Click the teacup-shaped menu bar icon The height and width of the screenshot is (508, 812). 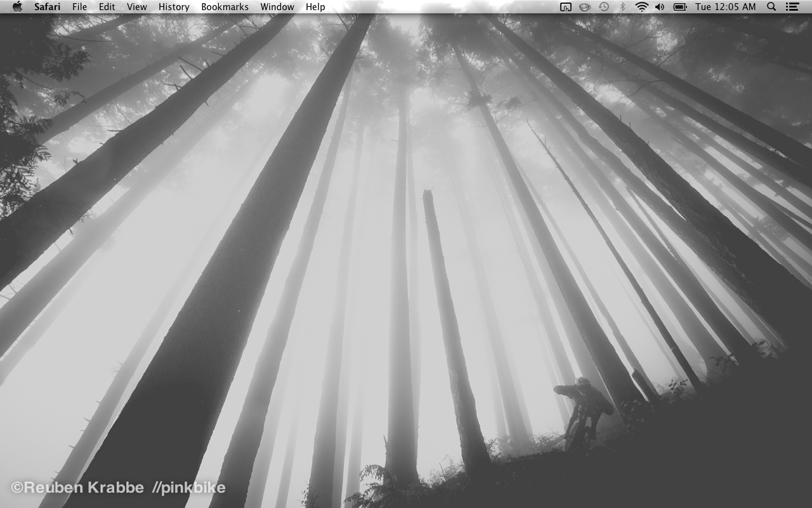tap(585, 7)
